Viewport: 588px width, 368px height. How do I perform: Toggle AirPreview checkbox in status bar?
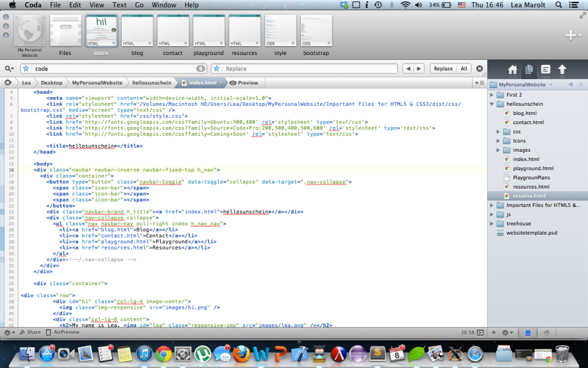click(49, 332)
